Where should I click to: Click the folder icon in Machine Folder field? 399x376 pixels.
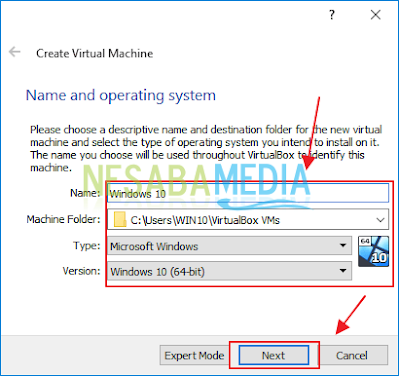120,220
